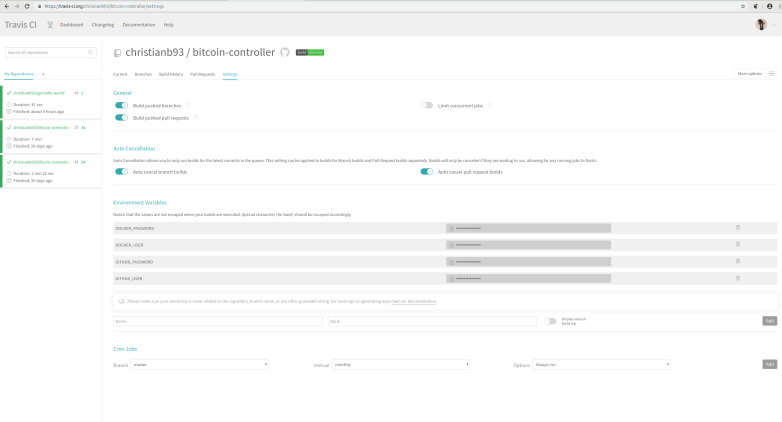Click the plus icon next to My Repositories

pos(43,74)
